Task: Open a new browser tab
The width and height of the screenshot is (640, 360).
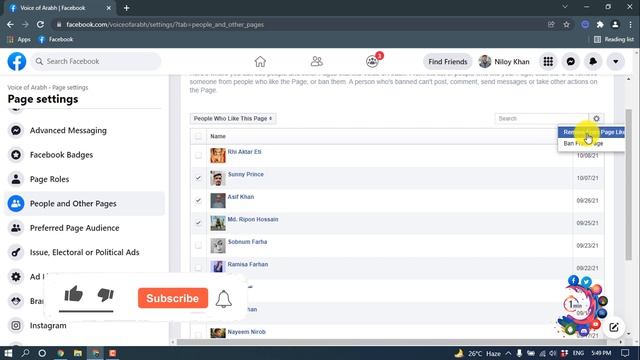Action: (127, 8)
